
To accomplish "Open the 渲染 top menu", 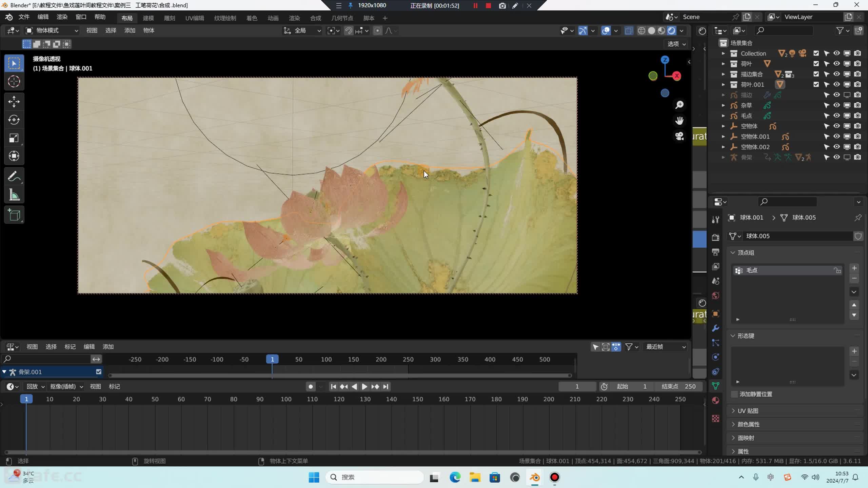I will pyautogui.click(x=62, y=17).
